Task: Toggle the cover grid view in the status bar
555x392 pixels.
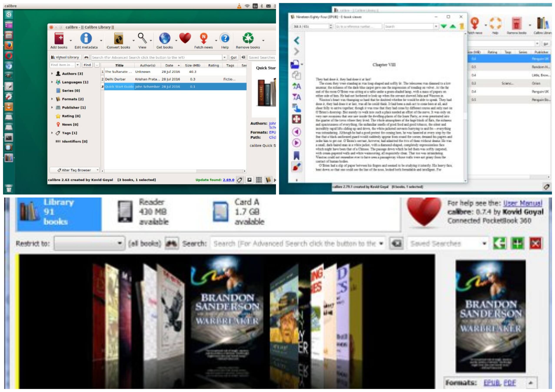Action: coord(259,180)
